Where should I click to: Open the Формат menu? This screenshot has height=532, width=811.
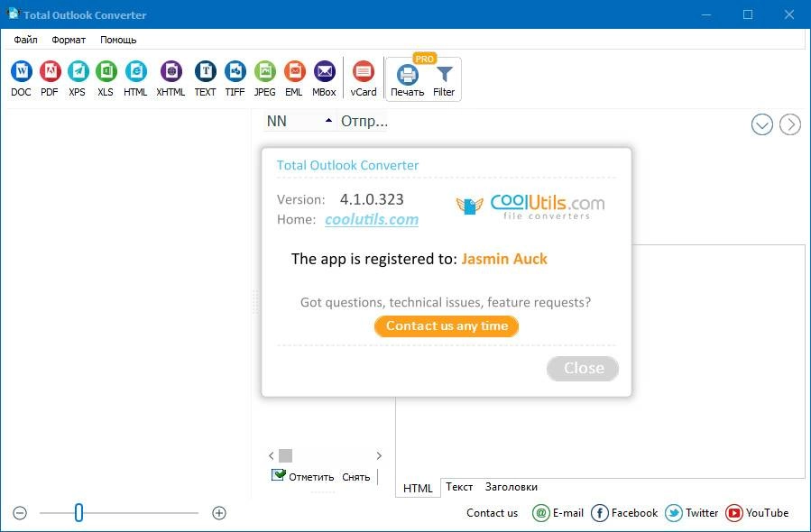coord(69,40)
